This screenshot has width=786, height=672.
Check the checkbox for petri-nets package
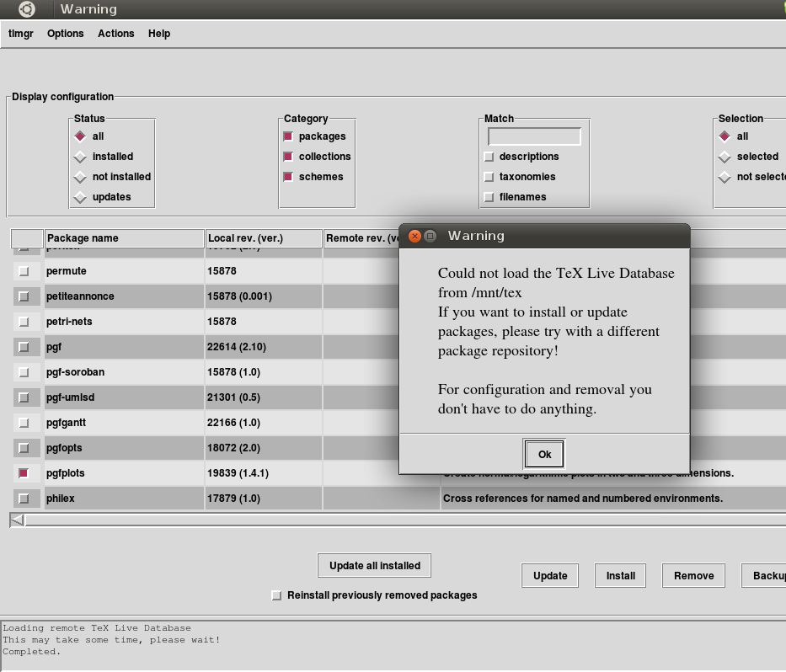coord(24,322)
